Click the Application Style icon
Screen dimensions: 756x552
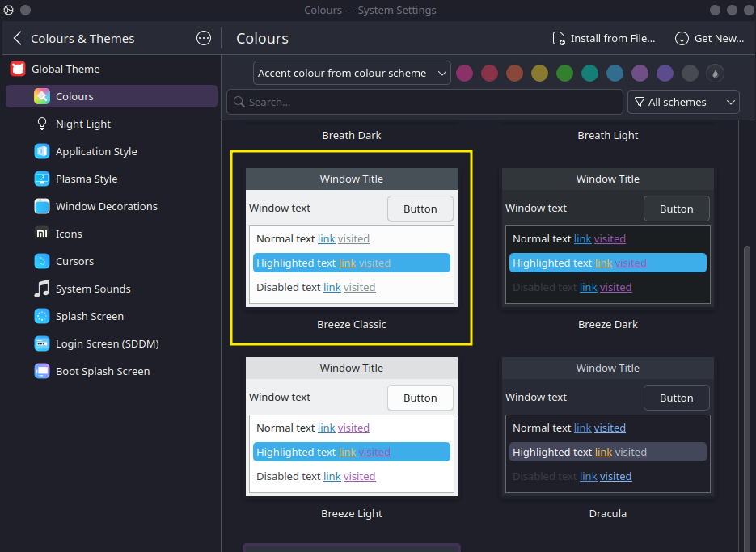tap(42, 151)
